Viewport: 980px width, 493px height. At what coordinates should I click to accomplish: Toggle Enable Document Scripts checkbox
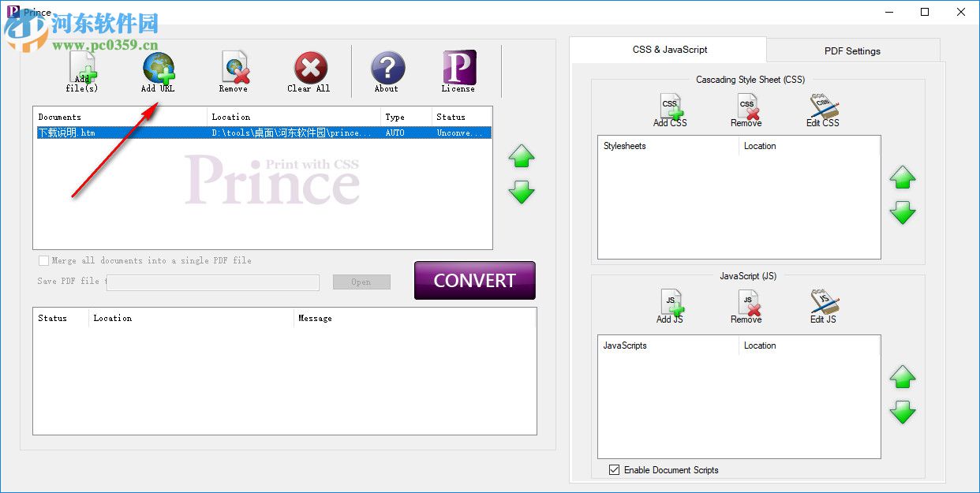pyautogui.click(x=615, y=470)
